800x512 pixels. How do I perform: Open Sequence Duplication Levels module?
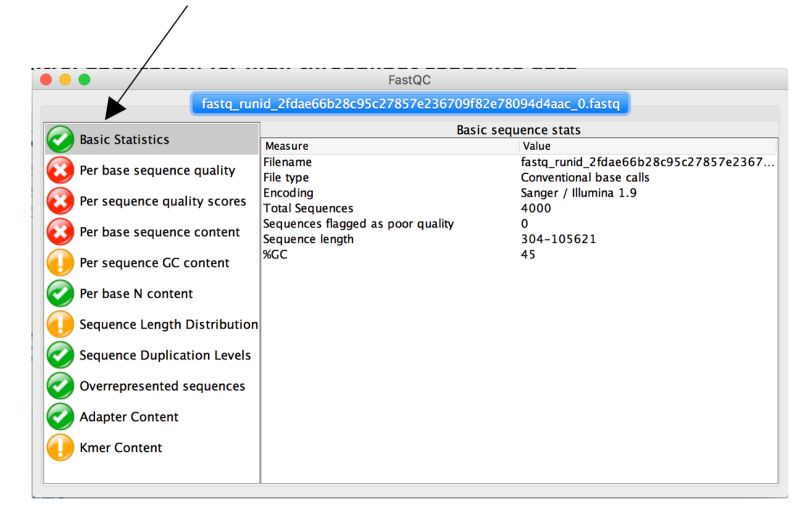click(152, 355)
